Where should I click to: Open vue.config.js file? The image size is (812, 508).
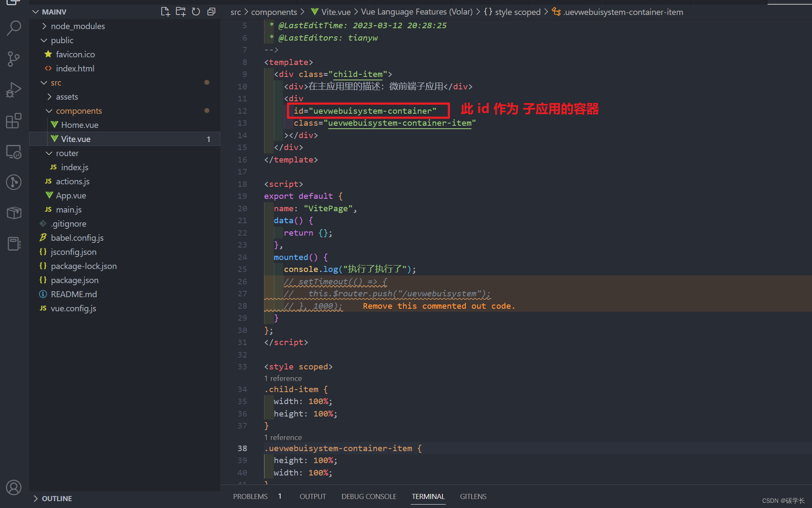[x=124, y=308]
